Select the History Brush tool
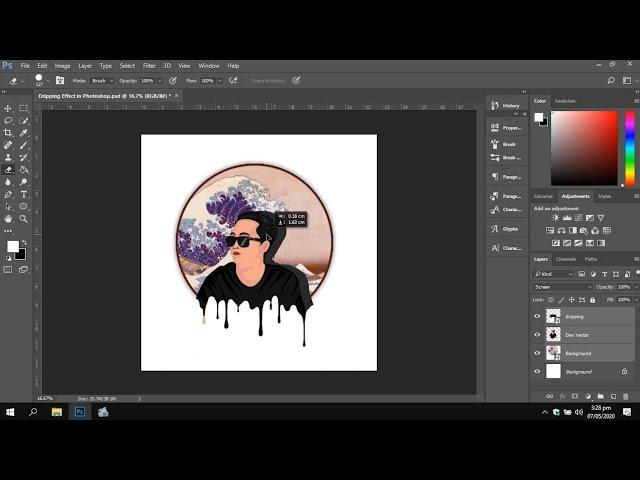 (x=23, y=157)
